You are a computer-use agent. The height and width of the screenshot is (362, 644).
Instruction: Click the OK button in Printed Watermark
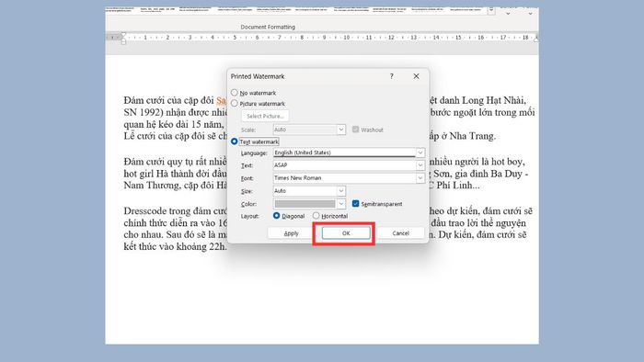346,233
